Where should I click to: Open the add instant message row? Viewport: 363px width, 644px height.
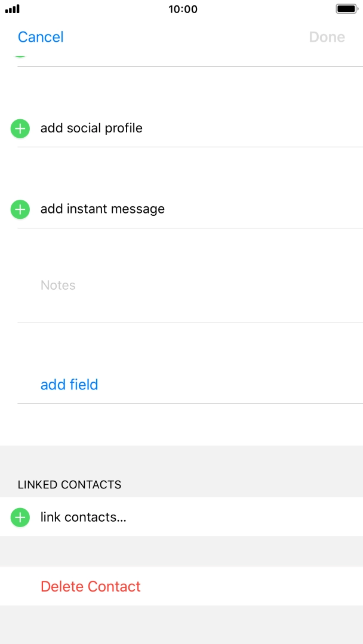point(102,209)
